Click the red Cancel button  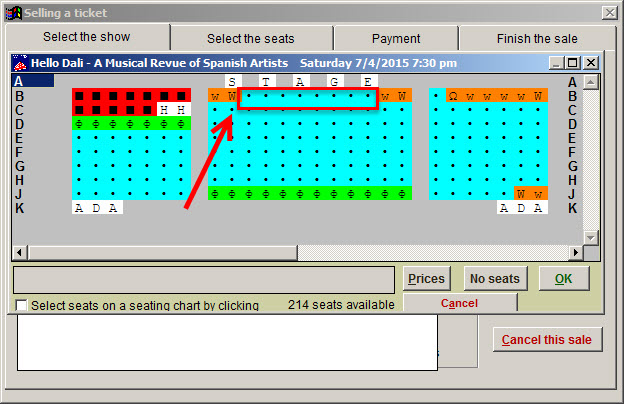tap(460, 303)
